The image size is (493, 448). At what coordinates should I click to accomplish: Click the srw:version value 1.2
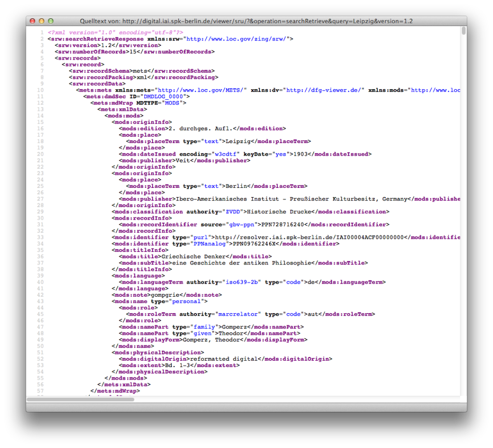coord(106,45)
